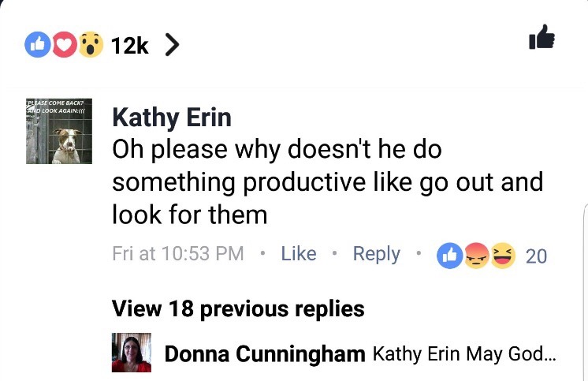Click the thumbs-up Like icon at top right
Image resolution: width=588 pixels, height=381 pixels.
point(542,37)
